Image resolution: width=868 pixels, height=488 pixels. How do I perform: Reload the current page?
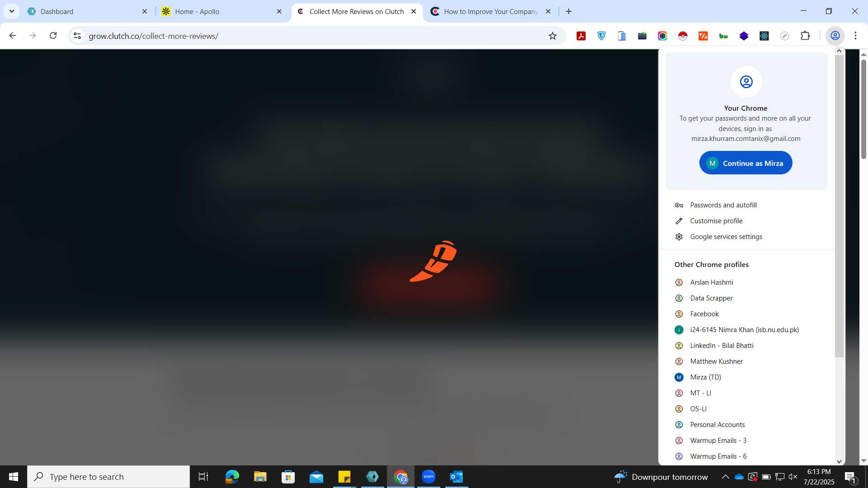(53, 36)
